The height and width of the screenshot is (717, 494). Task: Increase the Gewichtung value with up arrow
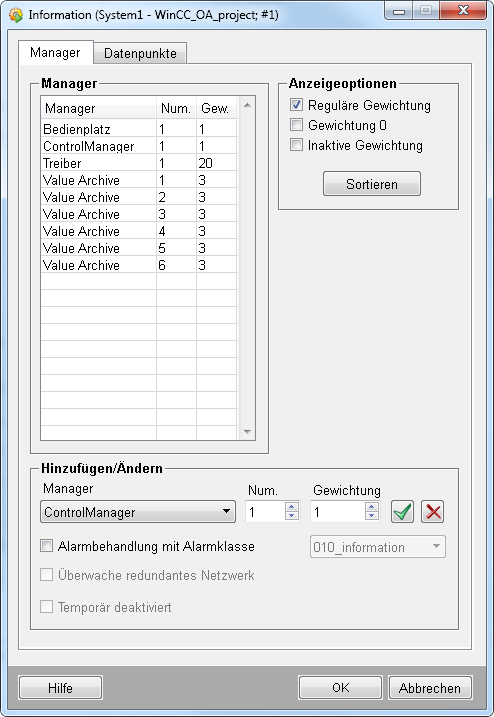pyautogui.click(x=372, y=506)
